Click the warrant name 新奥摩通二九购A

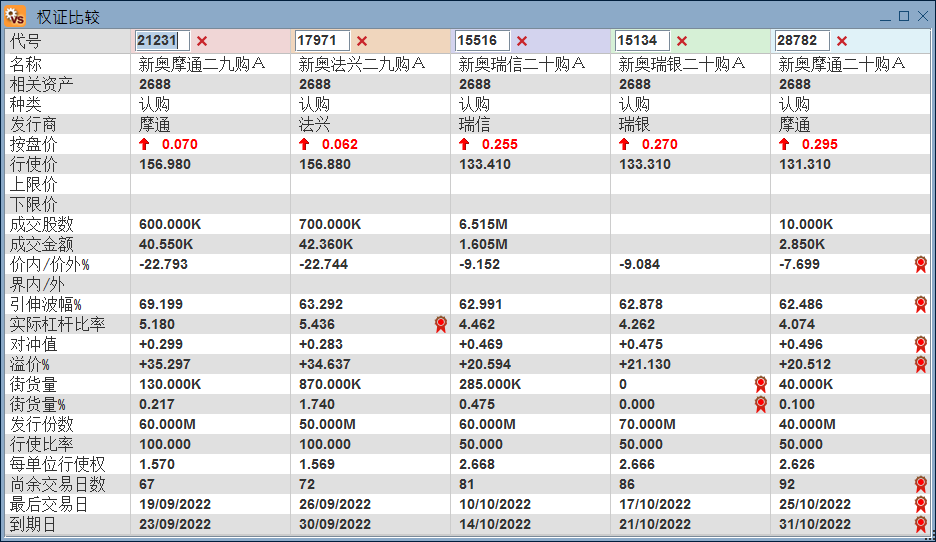[x=202, y=64]
